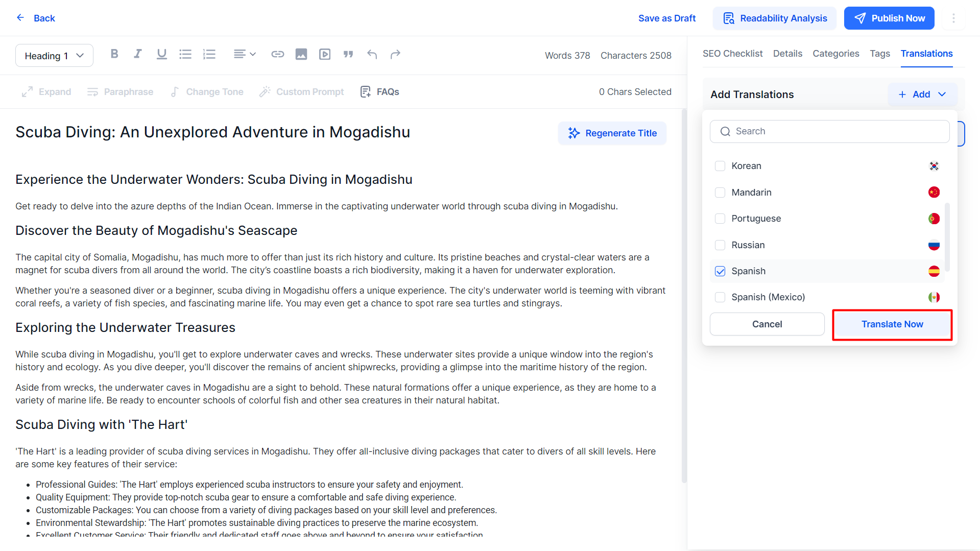Click Save as Draft
Viewport: 980px width, 551px height.
tap(667, 18)
